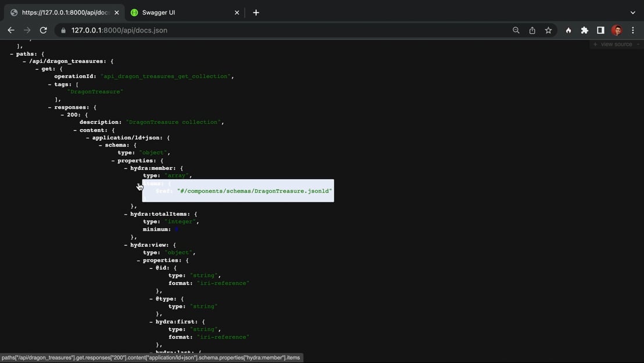Collapse the @type node

(152, 299)
